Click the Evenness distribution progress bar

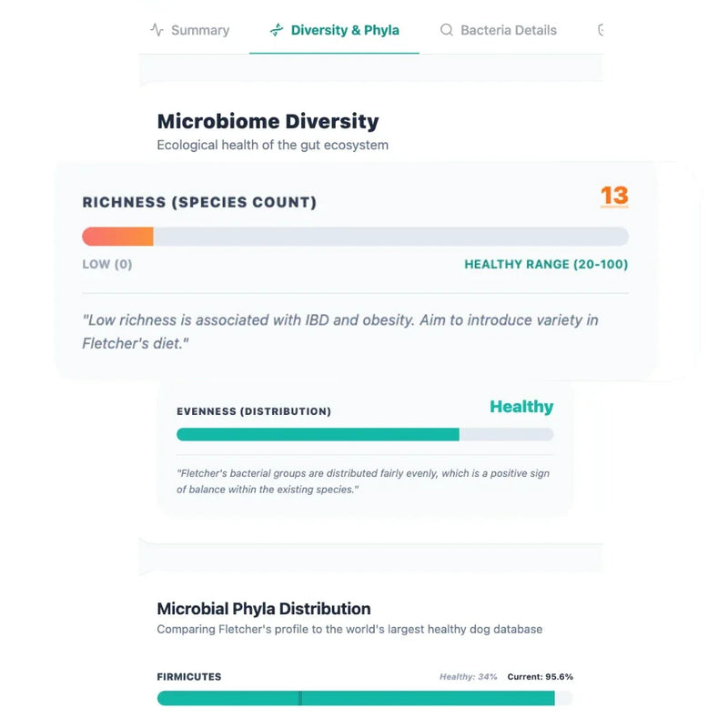364,434
